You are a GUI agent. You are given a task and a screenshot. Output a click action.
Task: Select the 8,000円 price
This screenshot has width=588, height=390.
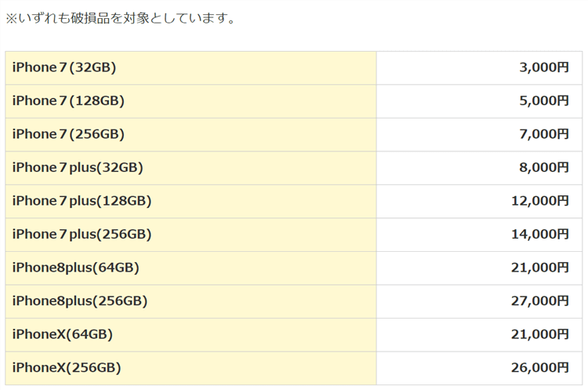(x=543, y=167)
